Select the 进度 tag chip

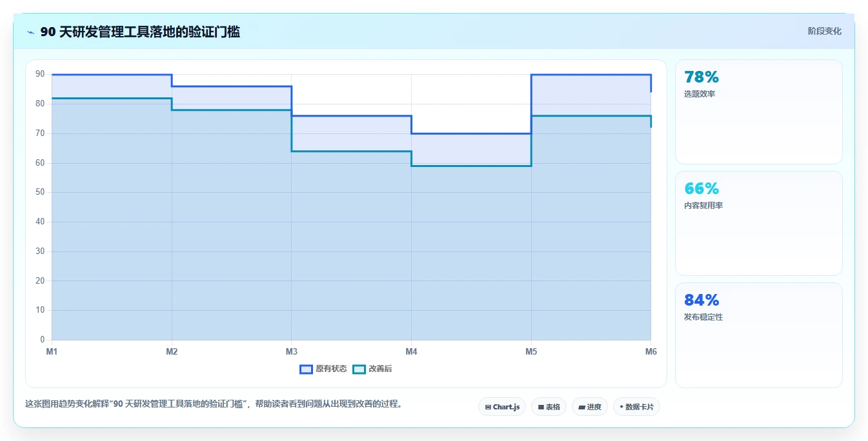coord(590,407)
